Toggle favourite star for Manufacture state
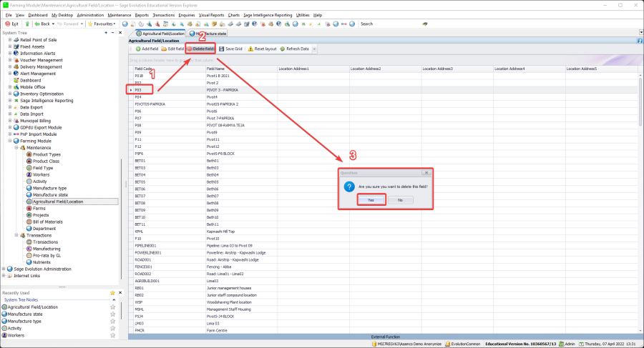Viewport: 644px width, 348px height. tap(112, 314)
